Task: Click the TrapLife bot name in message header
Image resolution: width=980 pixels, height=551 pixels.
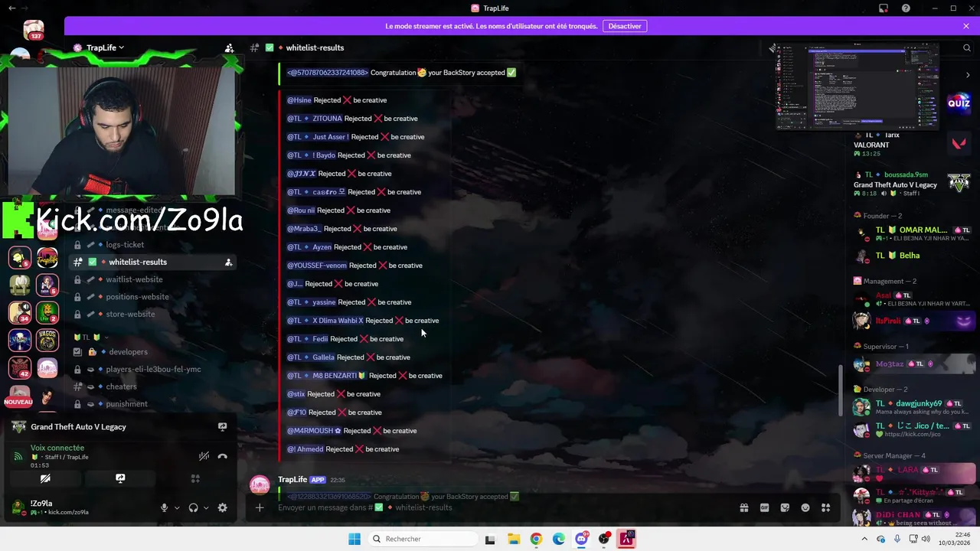Action: coord(292,479)
